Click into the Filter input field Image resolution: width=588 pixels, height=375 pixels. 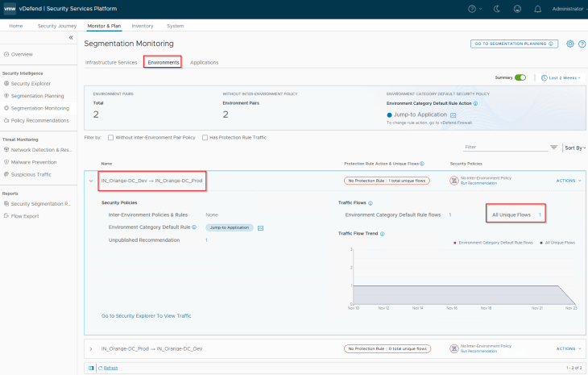click(x=503, y=147)
